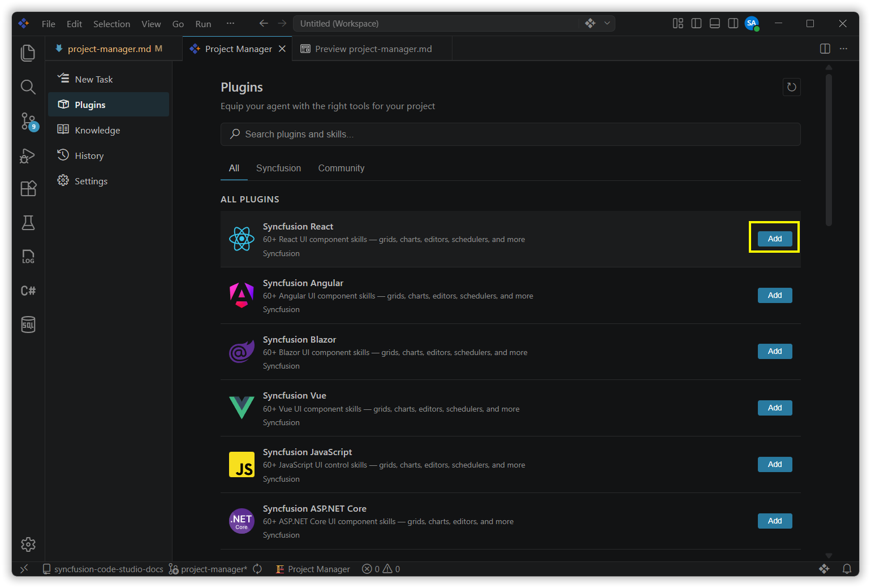Close the Project Manager tab
Viewport: 871px width, 588px height.
click(x=282, y=49)
